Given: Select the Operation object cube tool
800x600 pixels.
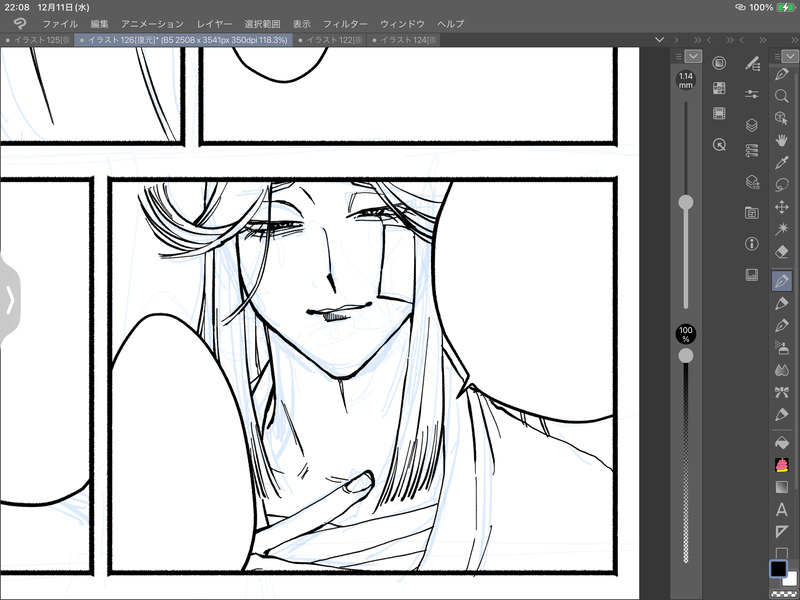Looking at the screenshot, I should (x=782, y=118).
